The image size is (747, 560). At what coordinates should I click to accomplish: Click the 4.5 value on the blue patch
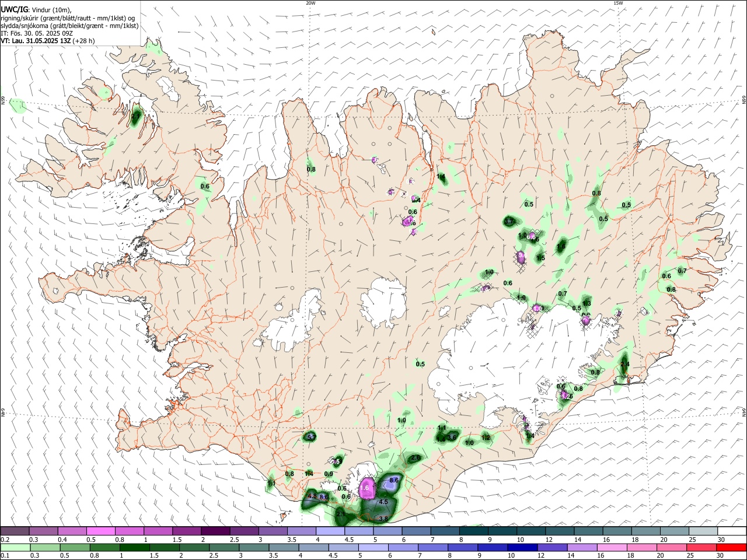[x=383, y=502]
